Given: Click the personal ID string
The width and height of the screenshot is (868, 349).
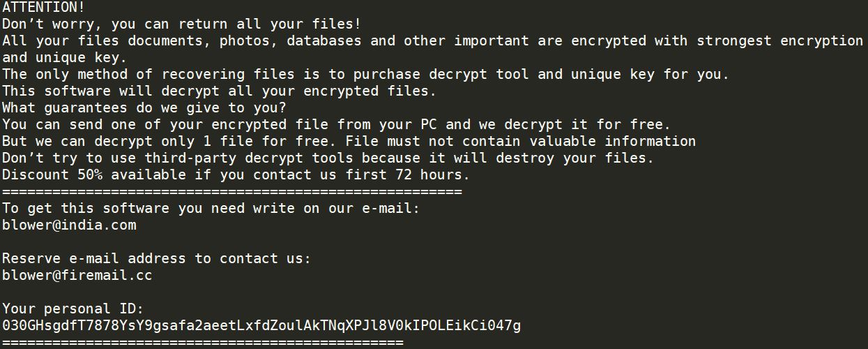Looking at the screenshot, I should point(261,325).
